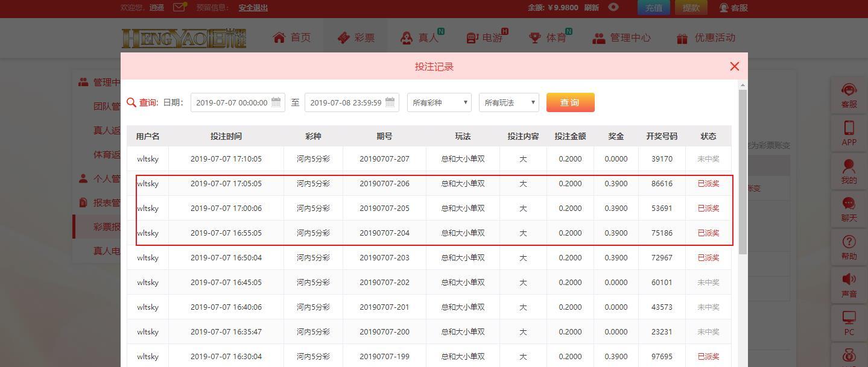Click 已派奖 status for period 20190707-203
The image size is (868, 367).
pos(708,258)
